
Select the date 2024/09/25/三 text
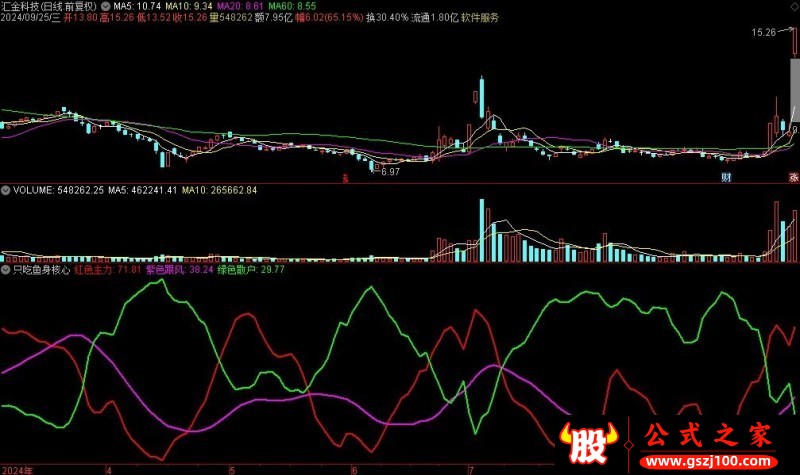[x=31, y=17]
